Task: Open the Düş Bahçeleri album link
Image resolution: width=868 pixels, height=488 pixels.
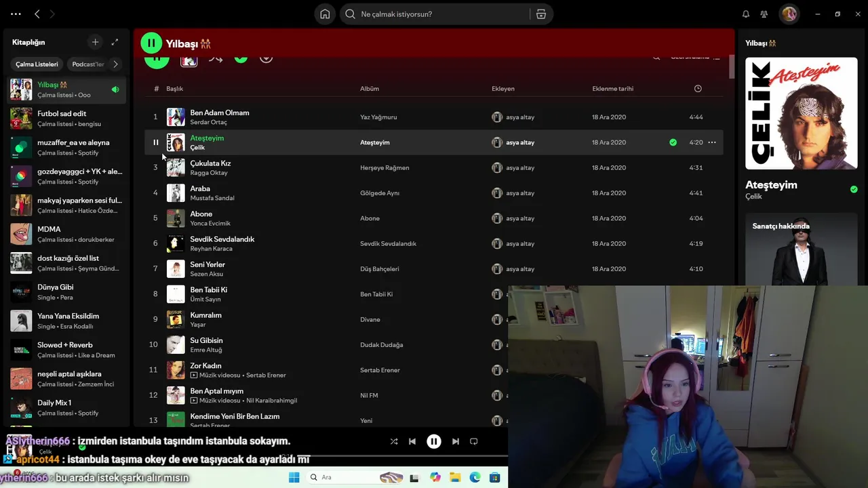Action: pyautogui.click(x=380, y=269)
